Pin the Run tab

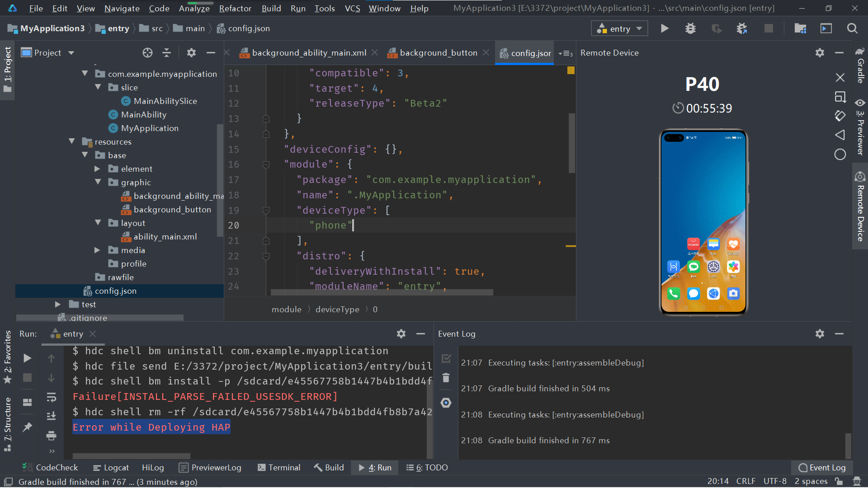pyautogui.click(x=27, y=427)
